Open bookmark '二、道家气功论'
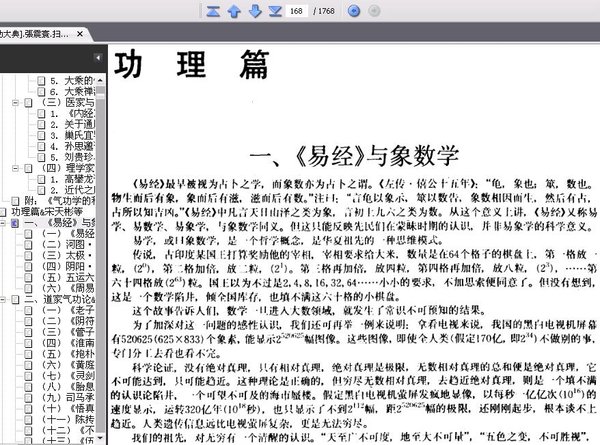The height and width of the screenshot is (445, 600). coord(59,299)
